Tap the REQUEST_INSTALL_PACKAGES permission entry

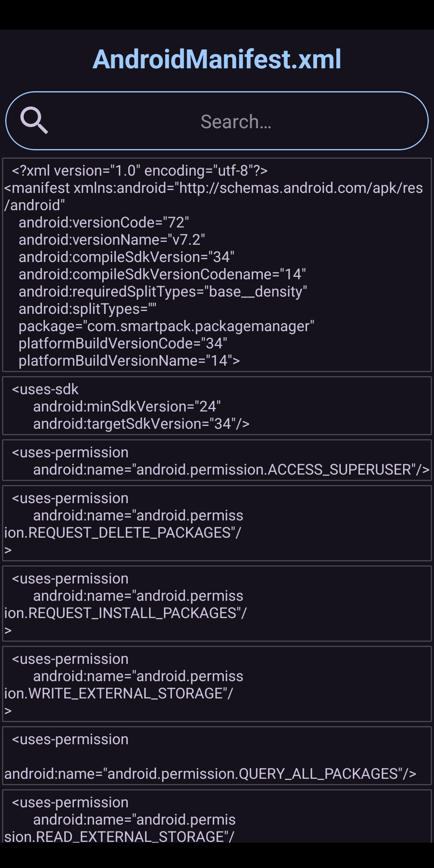coord(217,604)
